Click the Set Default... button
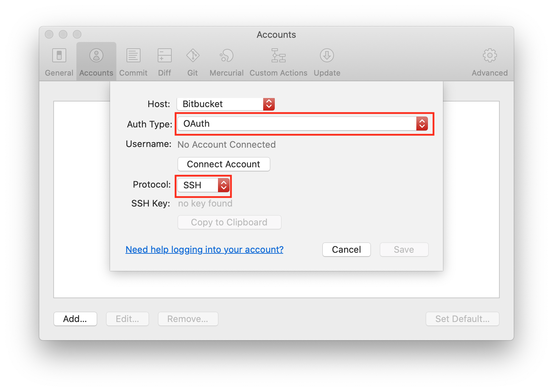This screenshot has width=553, height=392. (x=462, y=319)
